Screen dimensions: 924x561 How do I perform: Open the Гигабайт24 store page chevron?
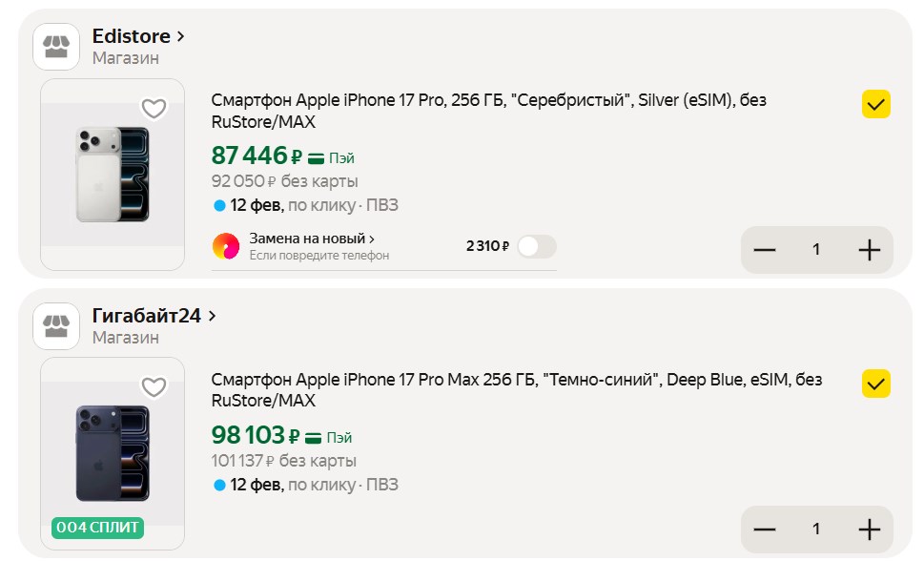click(212, 316)
